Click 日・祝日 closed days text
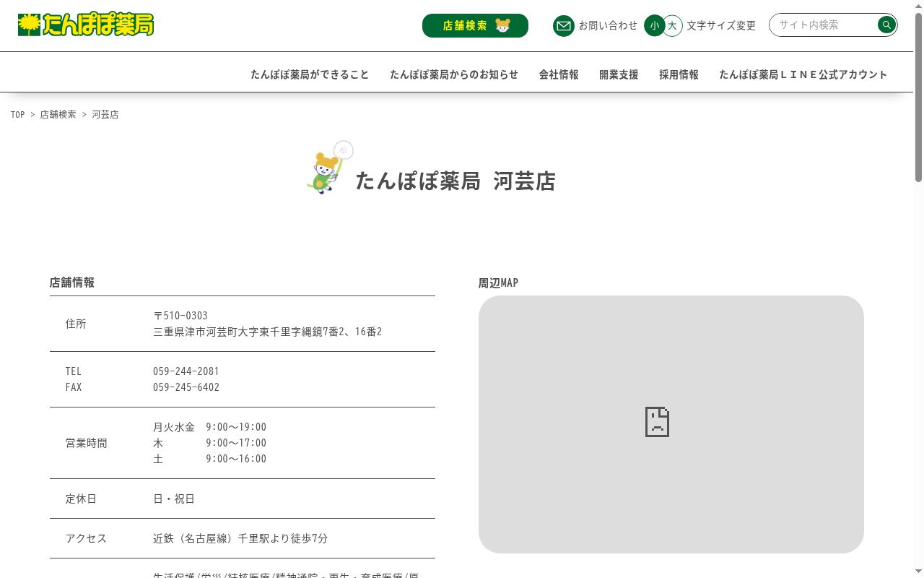Viewport: 924px width, 578px height. (x=174, y=499)
